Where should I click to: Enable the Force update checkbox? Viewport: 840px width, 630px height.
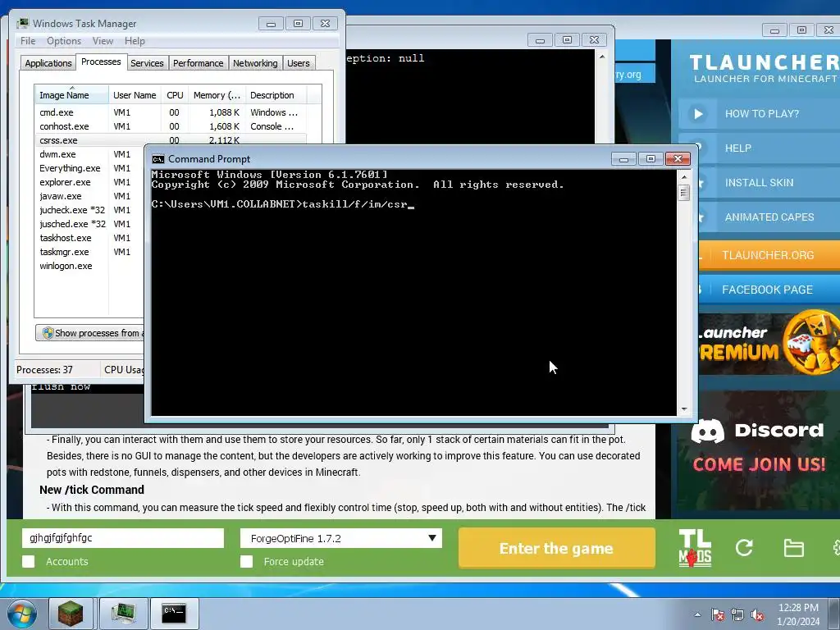(x=246, y=561)
